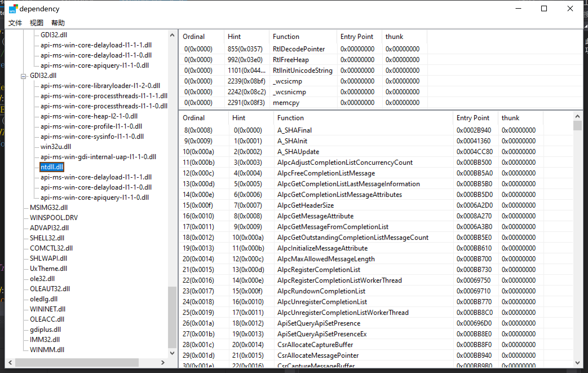The height and width of the screenshot is (373, 588).
Task: Sort exports by Function column header
Action: pyautogui.click(x=290, y=118)
